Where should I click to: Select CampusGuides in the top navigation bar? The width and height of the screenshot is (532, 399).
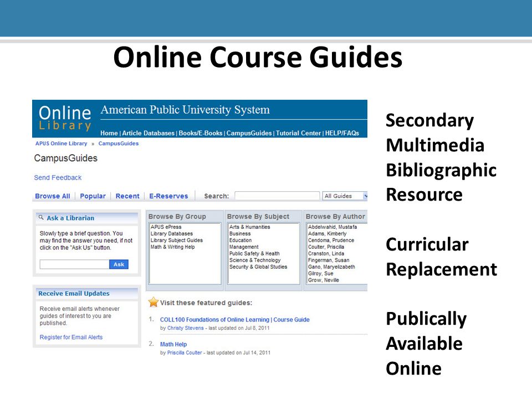pos(249,133)
